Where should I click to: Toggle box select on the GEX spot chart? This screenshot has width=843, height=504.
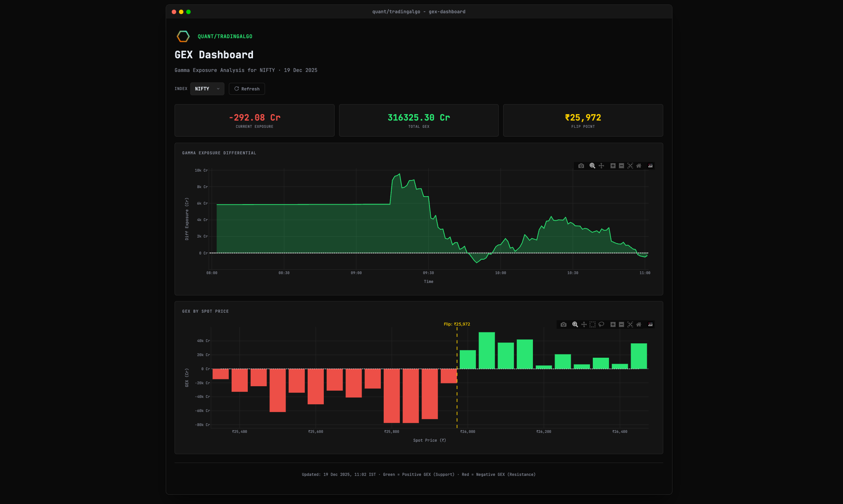[592, 324]
